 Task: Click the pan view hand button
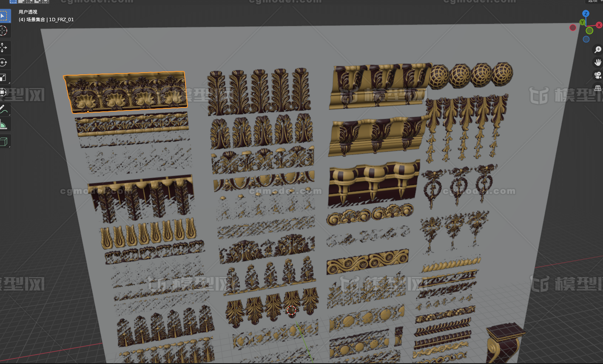tap(598, 62)
